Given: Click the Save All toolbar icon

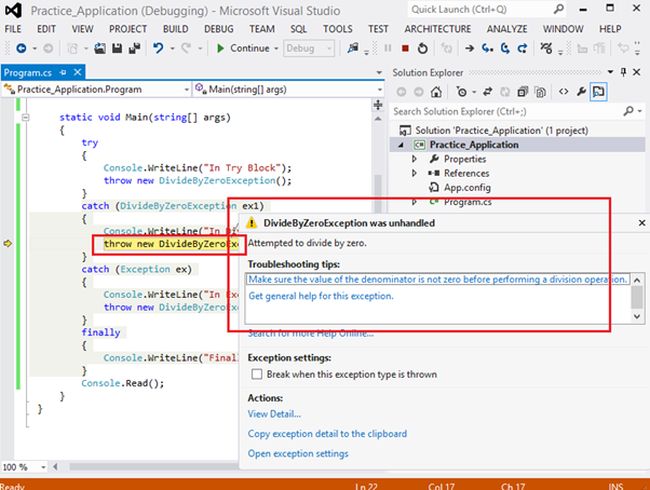Looking at the screenshot, I should point(134,48).
